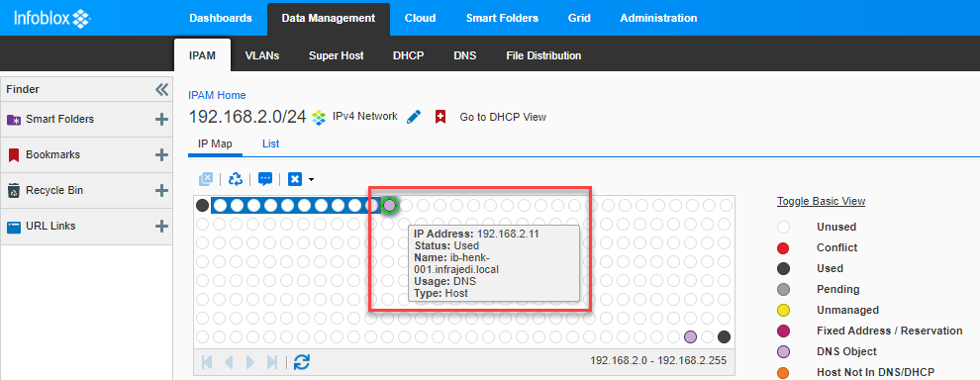Open Smart Folders in Finder

[60, 119]
